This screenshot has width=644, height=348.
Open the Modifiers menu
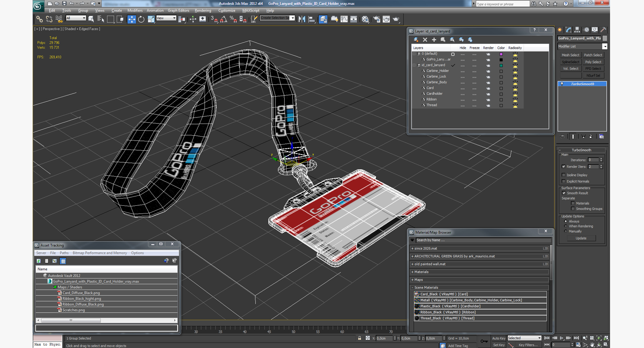tap(135, 10)
